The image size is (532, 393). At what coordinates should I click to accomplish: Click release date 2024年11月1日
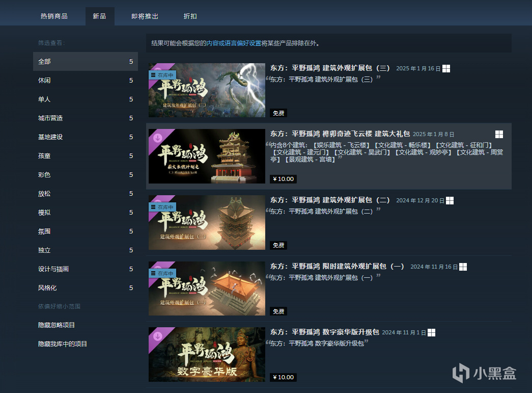(x=404, y=332)
